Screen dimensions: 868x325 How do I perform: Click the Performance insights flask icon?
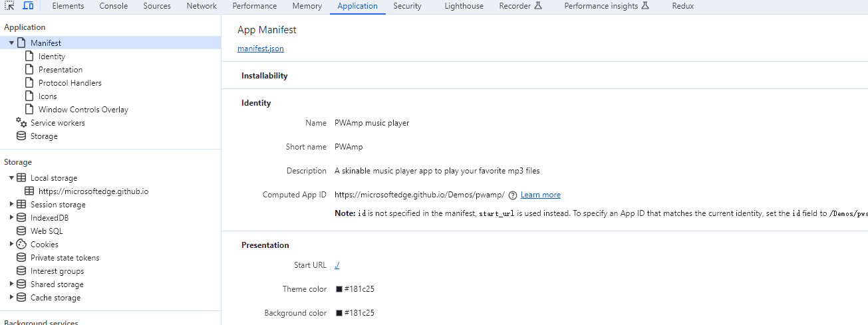click(645, 5)
